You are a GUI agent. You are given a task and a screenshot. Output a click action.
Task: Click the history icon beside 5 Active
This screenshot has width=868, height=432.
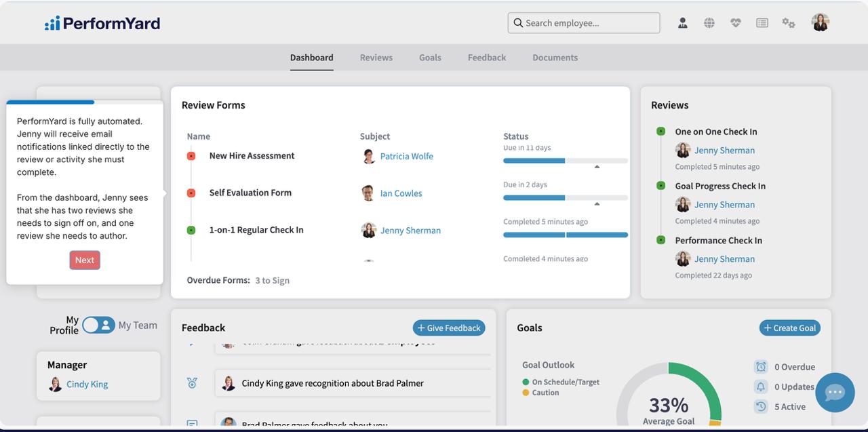(x=761, y=406)
